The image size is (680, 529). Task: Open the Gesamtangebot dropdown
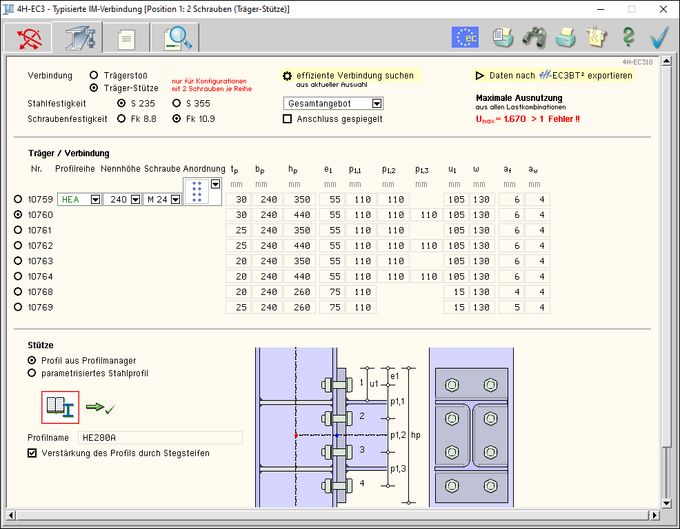pyautogui.click(x=376, y=103)
